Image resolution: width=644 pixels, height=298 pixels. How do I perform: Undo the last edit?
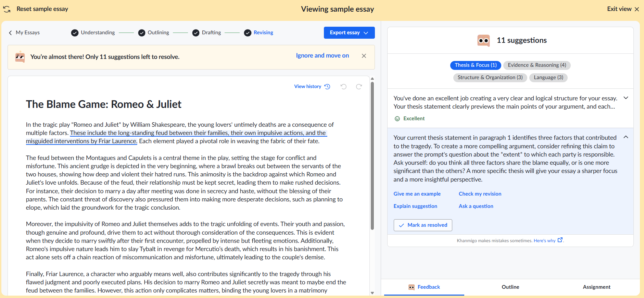click(x=344, y=87)
